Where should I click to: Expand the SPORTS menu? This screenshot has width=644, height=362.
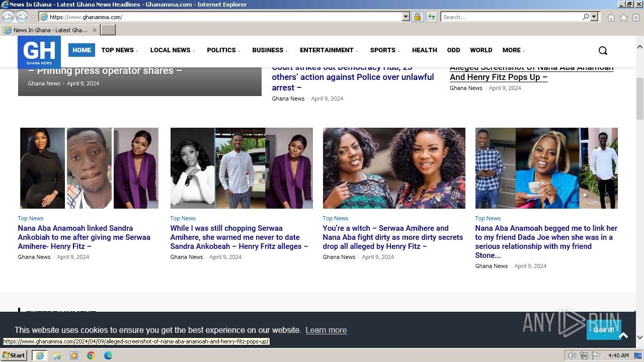click(385, 50)
